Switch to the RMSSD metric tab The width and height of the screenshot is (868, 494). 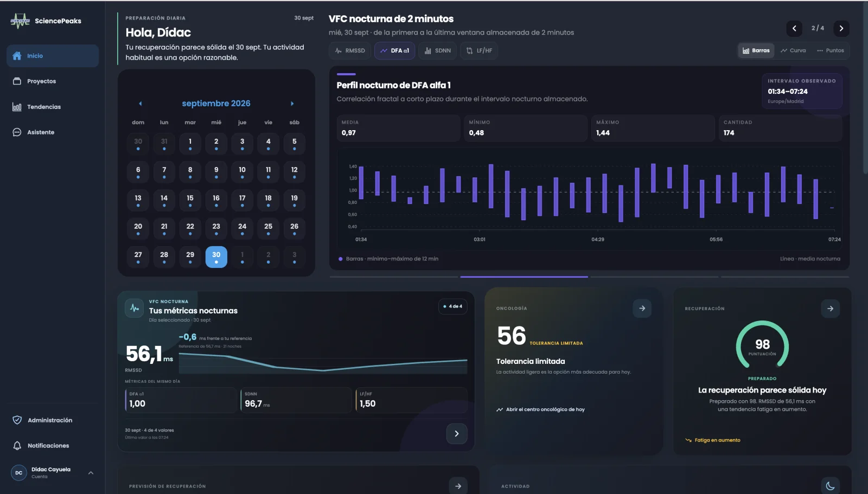tap(350, 50)
